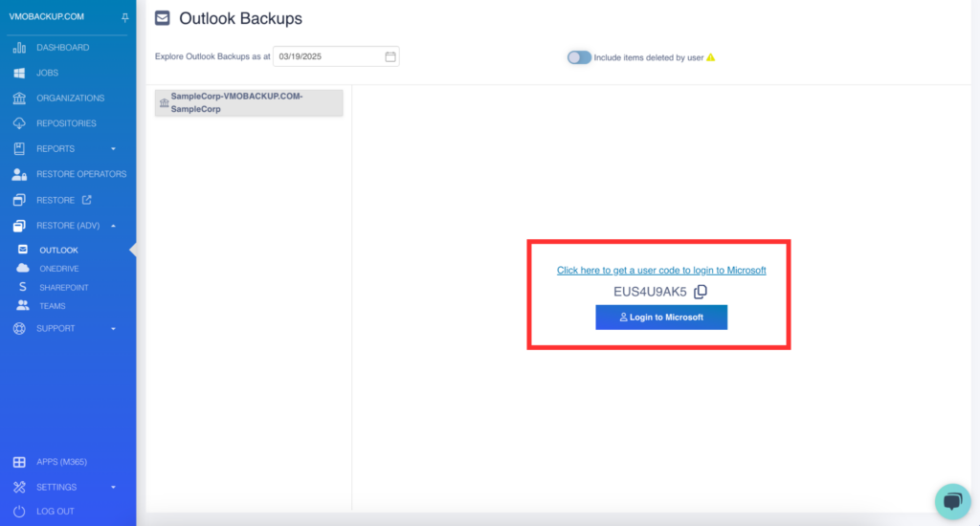Click the date field showing 03/19/2025

(x=336, y=56)
